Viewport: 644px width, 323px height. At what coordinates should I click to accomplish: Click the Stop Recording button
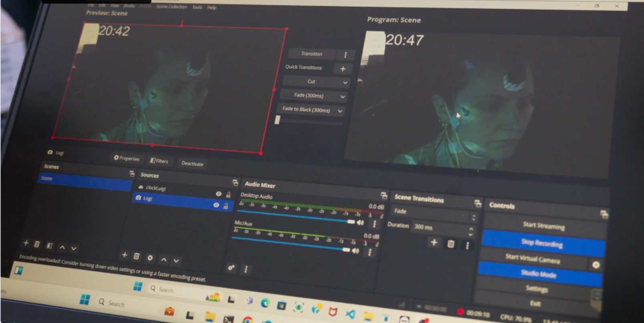coord(542,243)
